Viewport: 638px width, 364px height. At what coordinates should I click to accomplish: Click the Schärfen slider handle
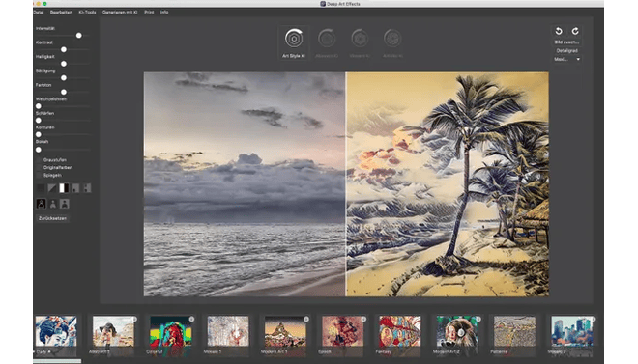(39, 121)
